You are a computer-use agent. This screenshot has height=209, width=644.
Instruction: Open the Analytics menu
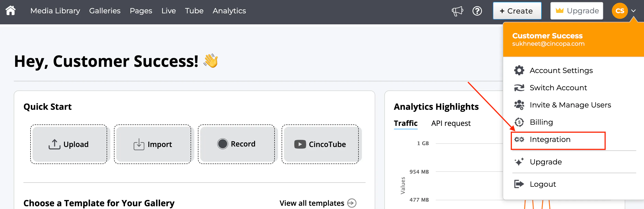(x=229, y=11)
